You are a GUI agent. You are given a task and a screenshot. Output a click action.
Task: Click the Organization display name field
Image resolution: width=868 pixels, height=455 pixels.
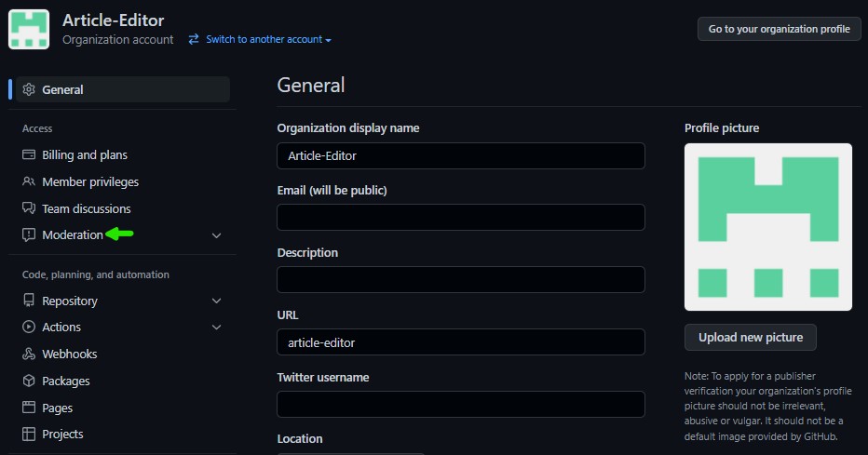pos(461,156)
